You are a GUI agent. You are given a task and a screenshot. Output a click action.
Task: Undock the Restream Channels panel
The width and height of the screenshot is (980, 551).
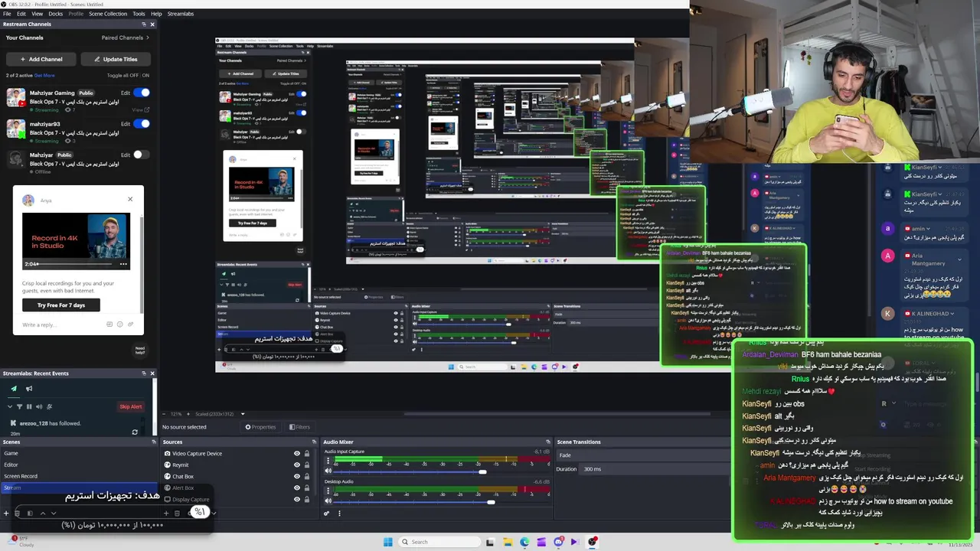(143, 24)
